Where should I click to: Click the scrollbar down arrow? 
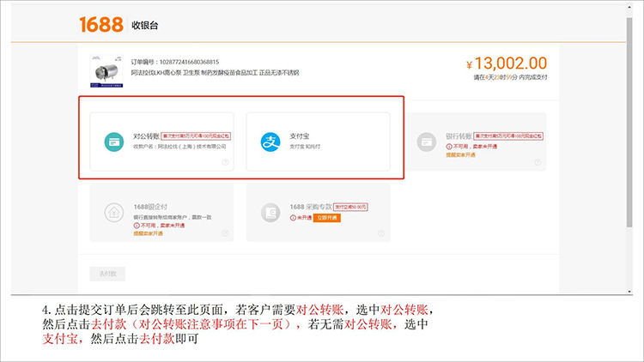click(x=629, y=292)
